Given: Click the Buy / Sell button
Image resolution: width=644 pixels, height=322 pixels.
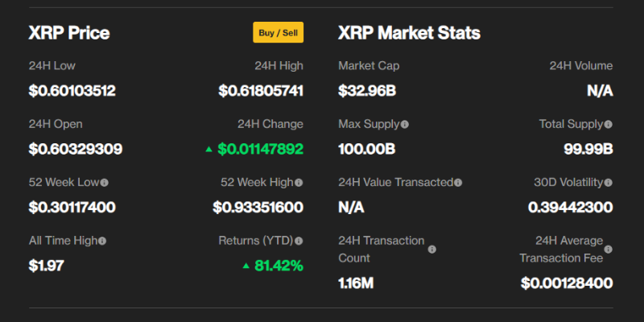Looking at the screenshot, I should click(278, 33).
